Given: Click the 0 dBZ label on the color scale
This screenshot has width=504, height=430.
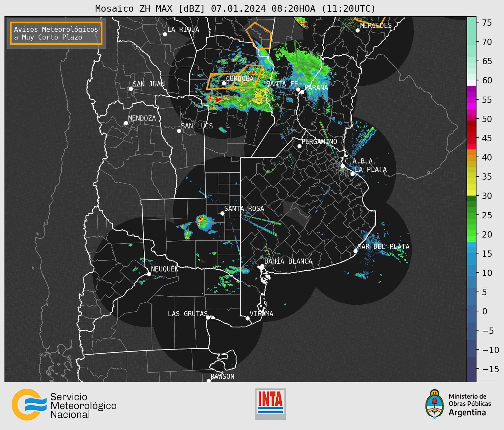Looking at the screenshot, I should pyautogui.click(x=485, y=311).
